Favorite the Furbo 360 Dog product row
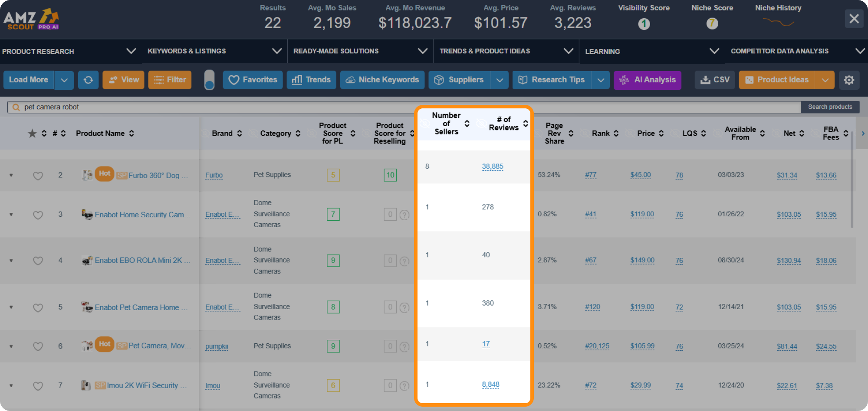This screenshot has height=411, width=868. click(38, 176)
